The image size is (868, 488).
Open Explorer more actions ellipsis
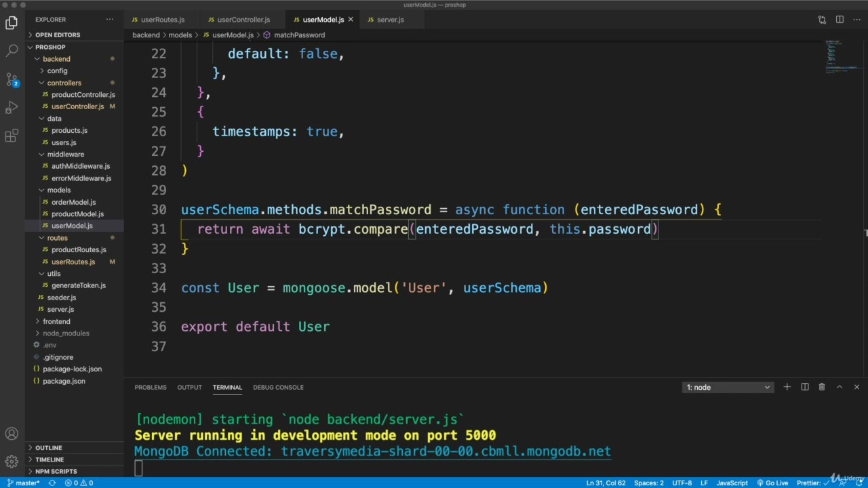(x=110, y=20)
